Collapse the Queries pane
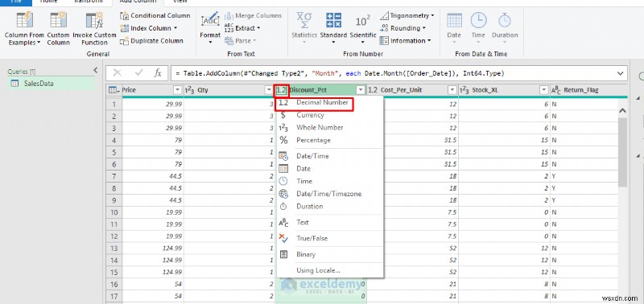Screen dimensions: 644x304 (x=95, y=70)
